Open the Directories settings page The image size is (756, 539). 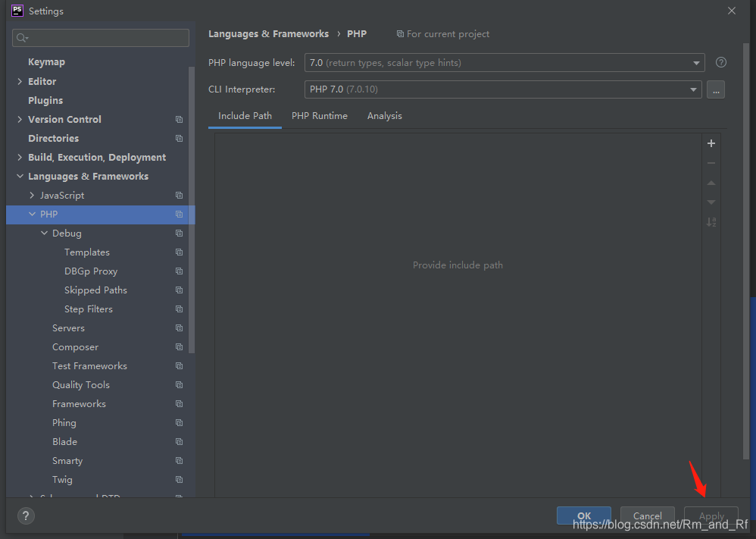(54, 139)
